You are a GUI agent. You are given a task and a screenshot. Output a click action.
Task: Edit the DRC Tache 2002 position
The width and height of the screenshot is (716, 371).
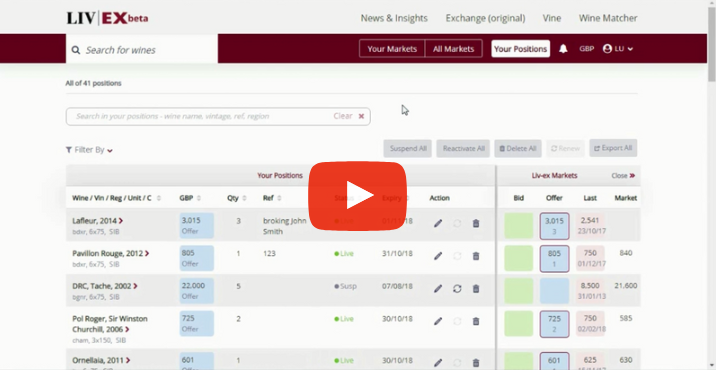[x=438, y=289]
